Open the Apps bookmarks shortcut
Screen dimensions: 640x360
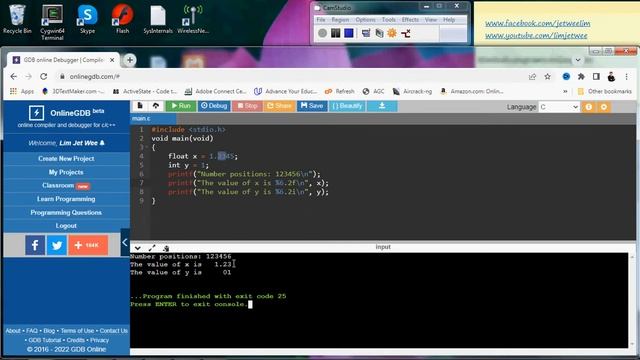[x=22, y=91]
